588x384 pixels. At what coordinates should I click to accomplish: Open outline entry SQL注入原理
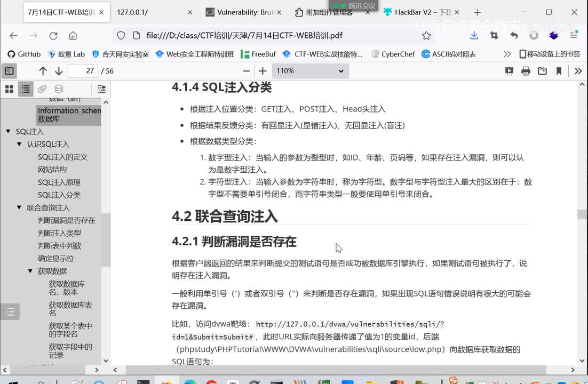[59, 182]
